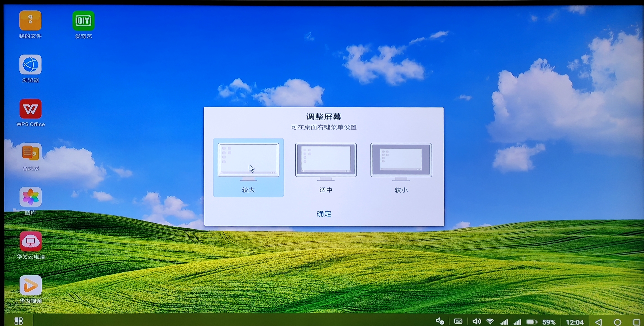
Task: Launch the 爱奇艺 app icon
Action: click(83, 20)
